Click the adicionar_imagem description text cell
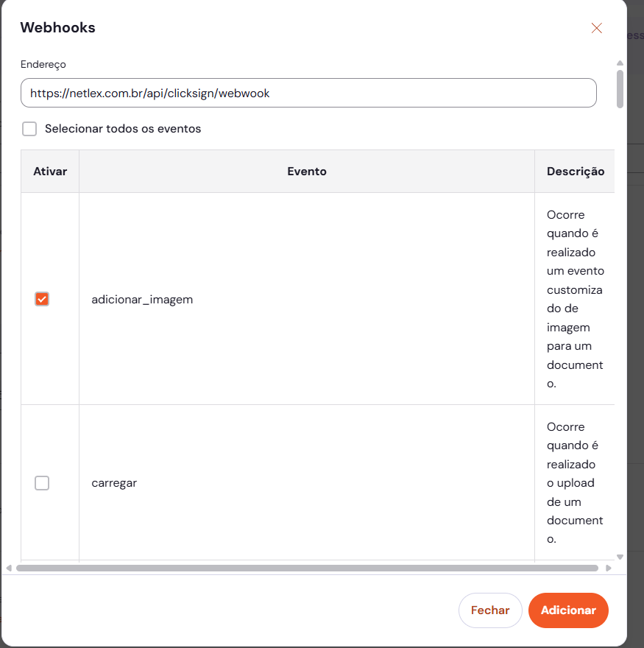Screen dimensions: 644x648 575,299
